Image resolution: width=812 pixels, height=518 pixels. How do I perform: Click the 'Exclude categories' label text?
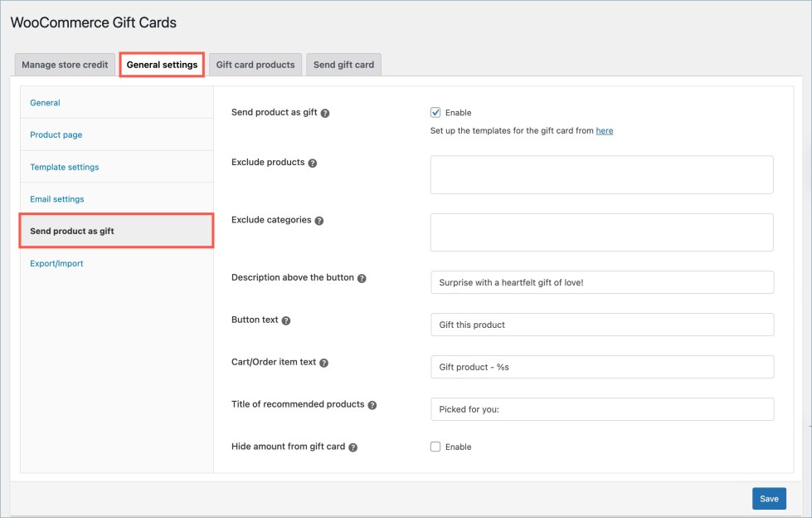coord(271,220)
